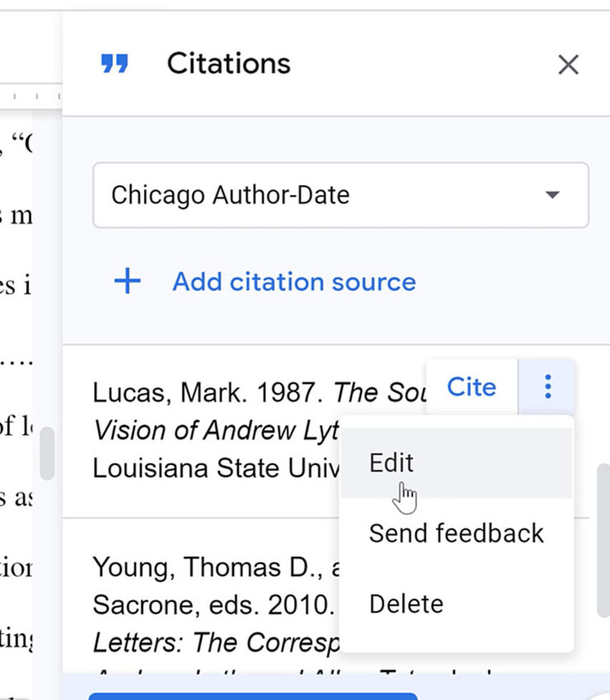This screenshot has height=700, width=610.
Task: Choose Edit from the citation context menu
Action: (390, 463)
